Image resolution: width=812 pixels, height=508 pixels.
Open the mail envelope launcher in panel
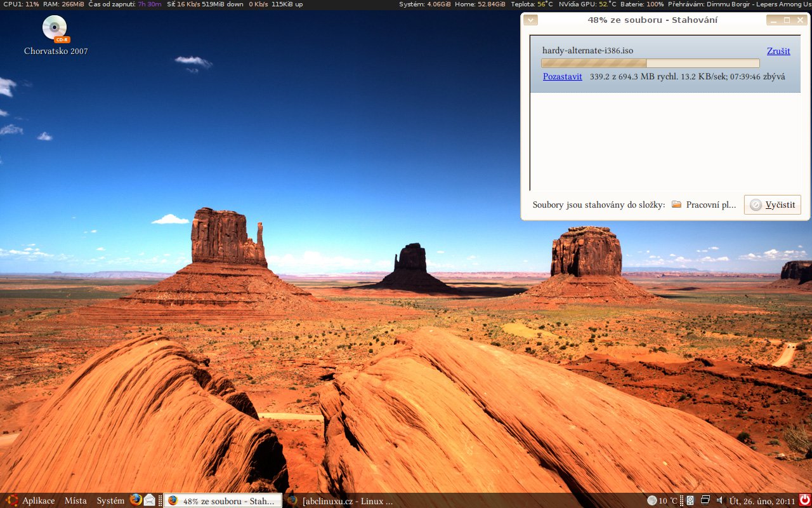(149, 500)
